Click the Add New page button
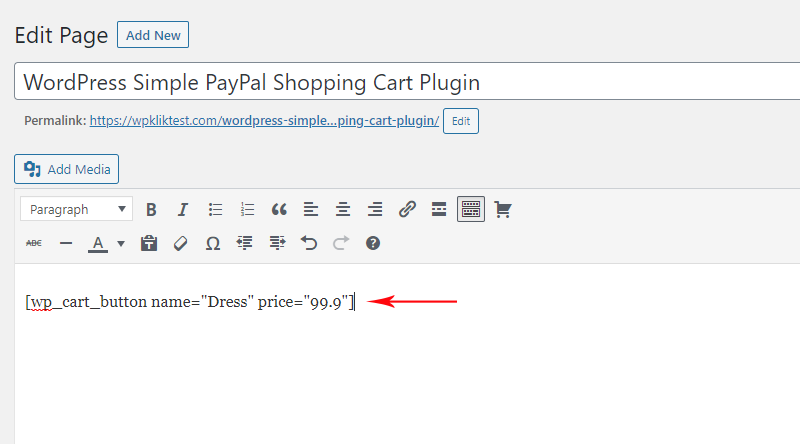This screenshot has height=444, width=800. pos(153,35)
